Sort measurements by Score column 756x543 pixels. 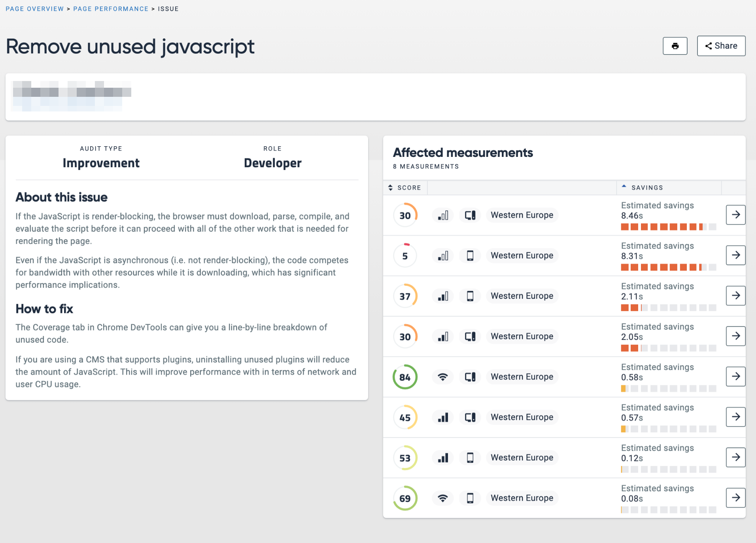coord(405,188)
